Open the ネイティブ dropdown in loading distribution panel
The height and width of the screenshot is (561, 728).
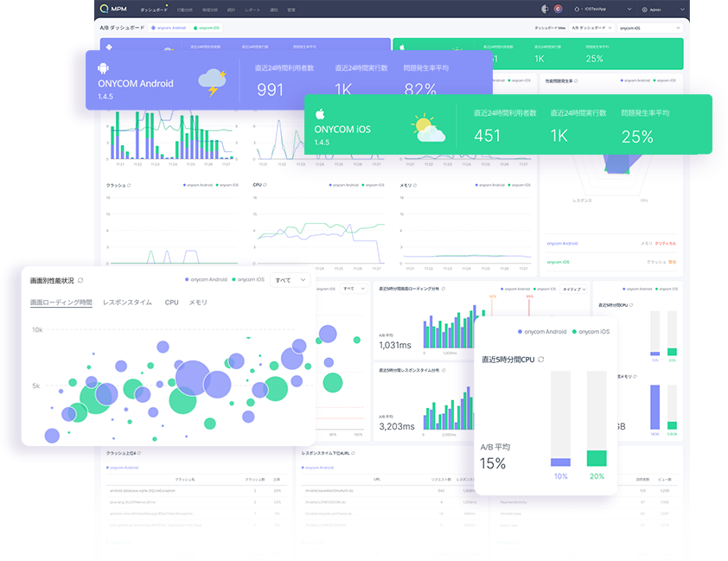(x=574, y=289)
